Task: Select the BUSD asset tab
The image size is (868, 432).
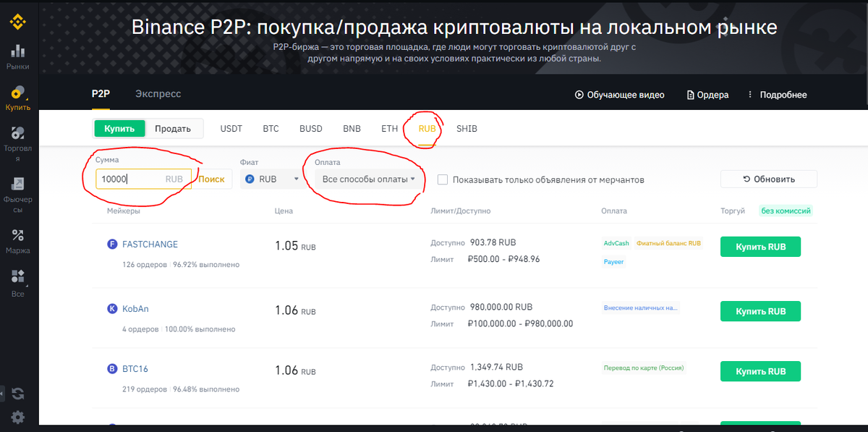Action: tap(311, 129)
